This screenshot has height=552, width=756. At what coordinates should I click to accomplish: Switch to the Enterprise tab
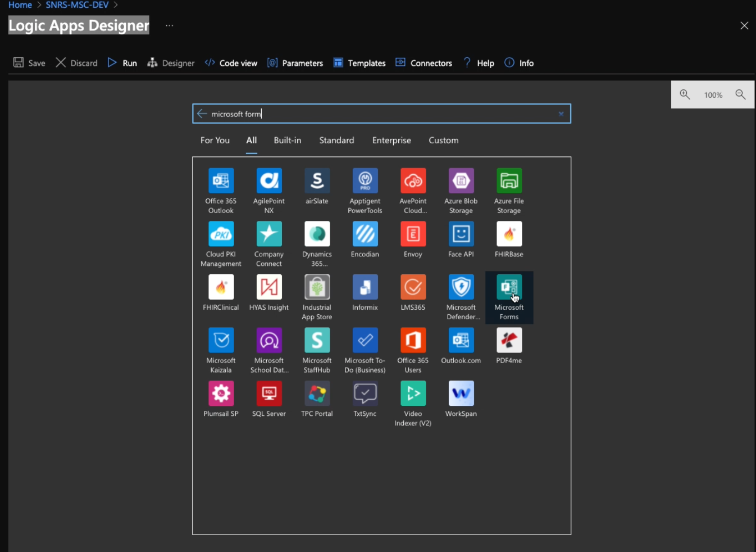[x=391, y=140]
